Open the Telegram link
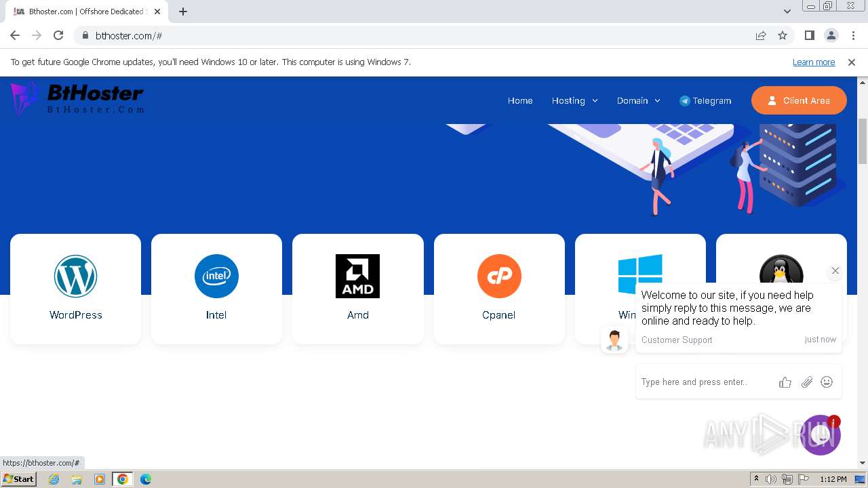Viewport: 868px width, 488px height. (705, 100)
